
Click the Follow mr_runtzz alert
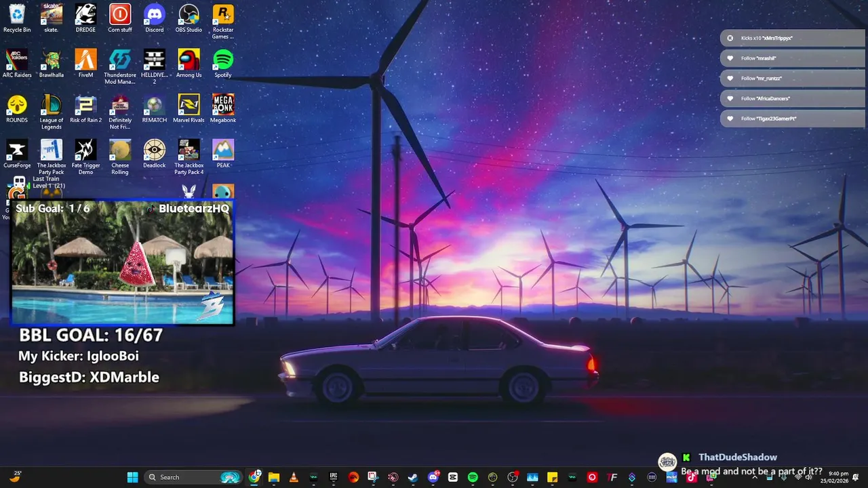pos(792,78)
